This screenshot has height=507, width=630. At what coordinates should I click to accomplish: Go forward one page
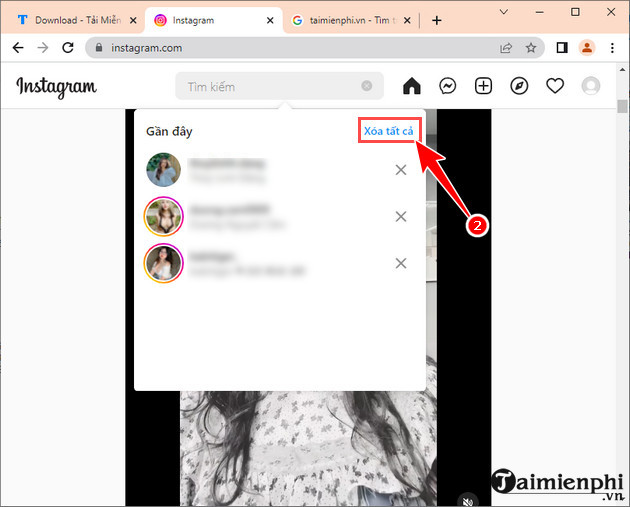pyautogui.click(x=43, y=48)
